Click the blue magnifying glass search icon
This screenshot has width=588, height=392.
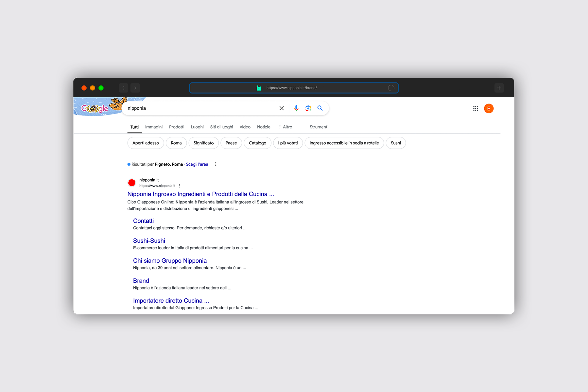(320, 108)
